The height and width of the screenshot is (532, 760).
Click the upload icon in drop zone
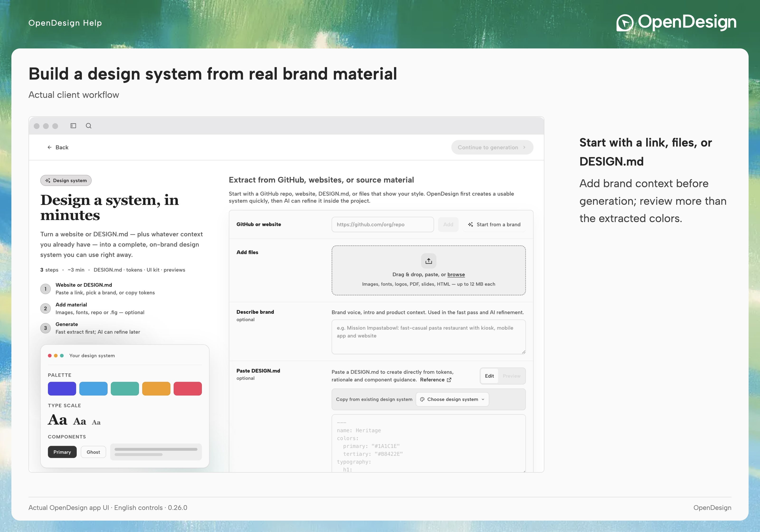tap(429, 261)
